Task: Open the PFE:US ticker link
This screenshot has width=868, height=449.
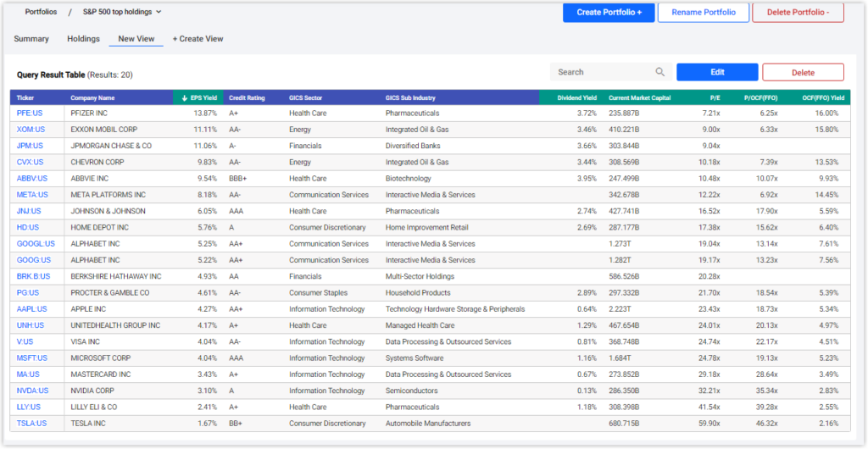Action: (29, 113)
